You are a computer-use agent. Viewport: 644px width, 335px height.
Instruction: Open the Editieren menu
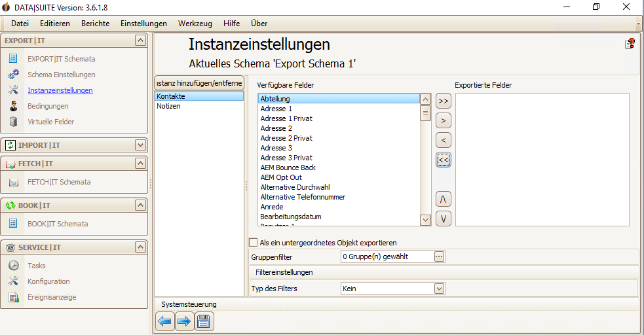[54, 24]
